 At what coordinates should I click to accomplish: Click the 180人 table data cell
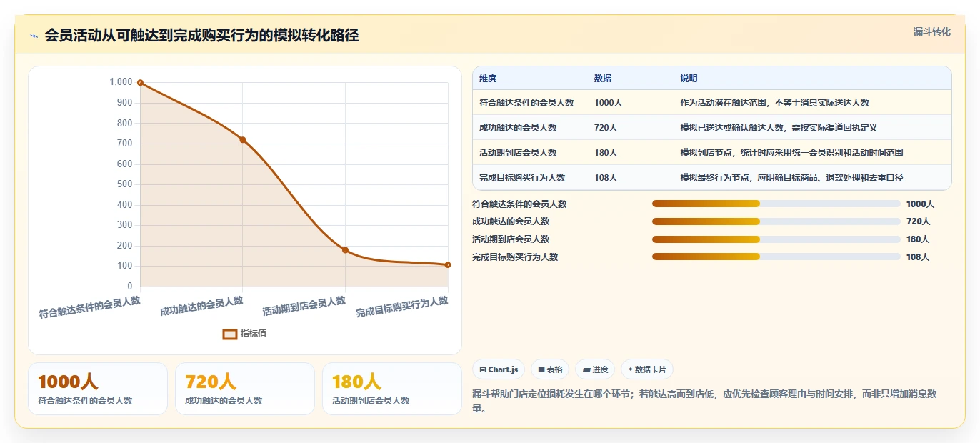pyautogui.click(x=606, y=153)
